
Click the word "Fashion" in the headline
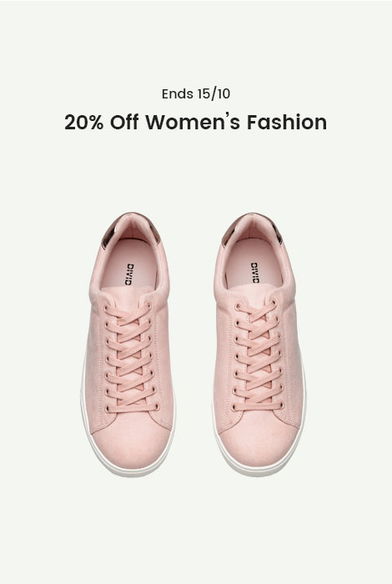coord(287,122)
